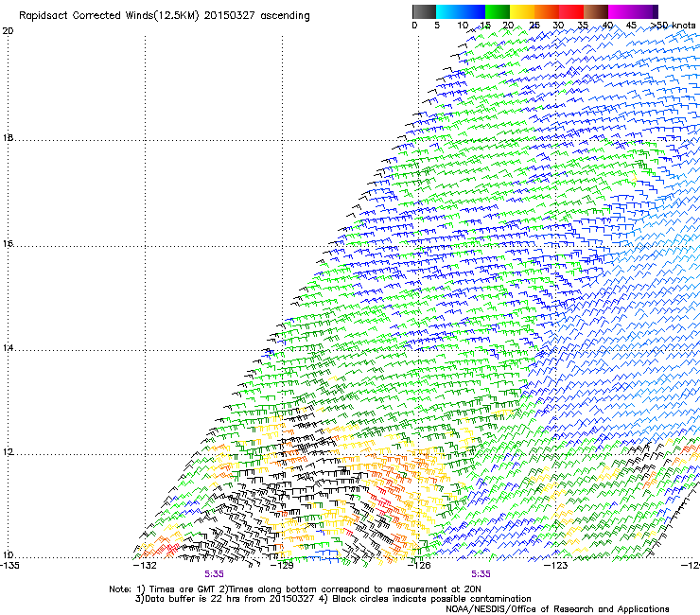Click 'Black circles indicate possible contamination' note
The width and height of the screenshot is (700, 615).
[x=431, y=599]
